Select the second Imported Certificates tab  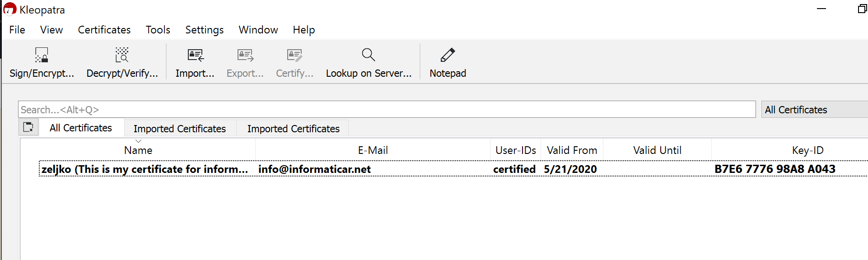coord(294,129)
